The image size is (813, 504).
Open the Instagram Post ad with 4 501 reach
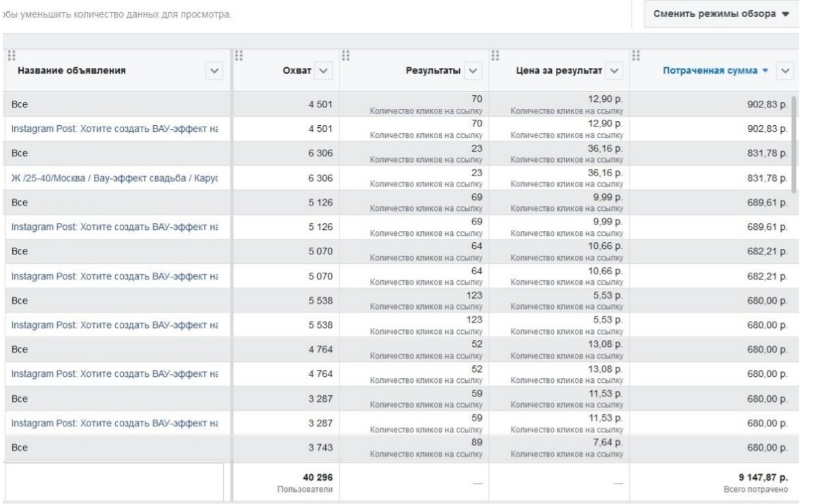(120, 129)
